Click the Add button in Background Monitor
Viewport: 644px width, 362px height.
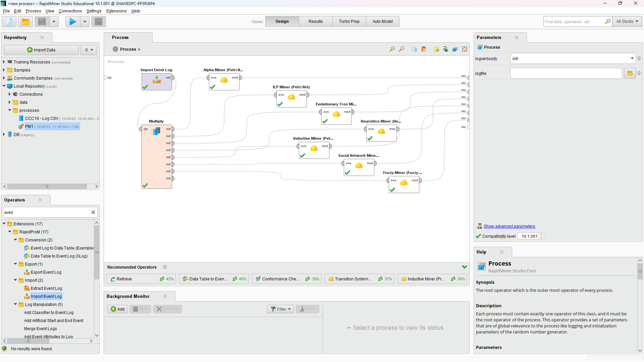(x=118, y=309)
